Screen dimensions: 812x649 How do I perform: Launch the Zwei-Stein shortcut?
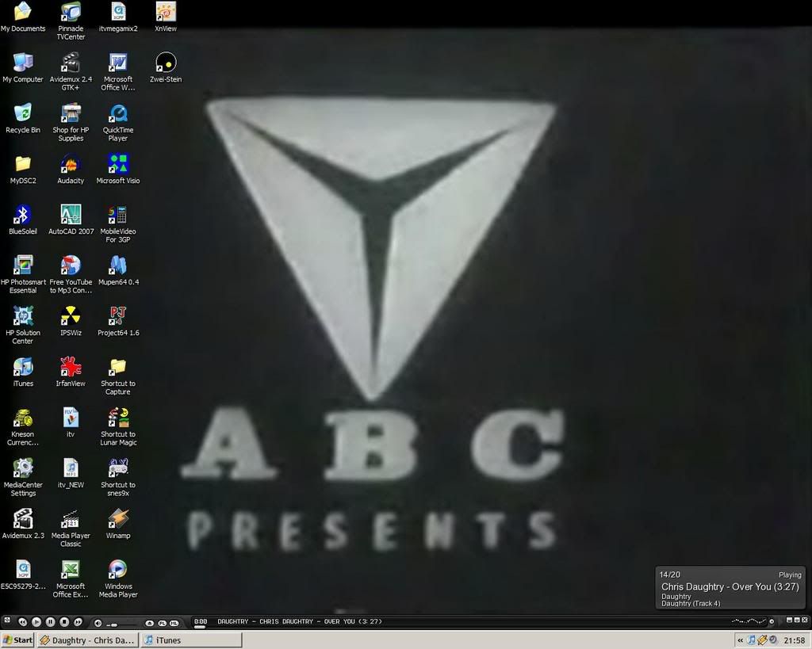point(166,67)
